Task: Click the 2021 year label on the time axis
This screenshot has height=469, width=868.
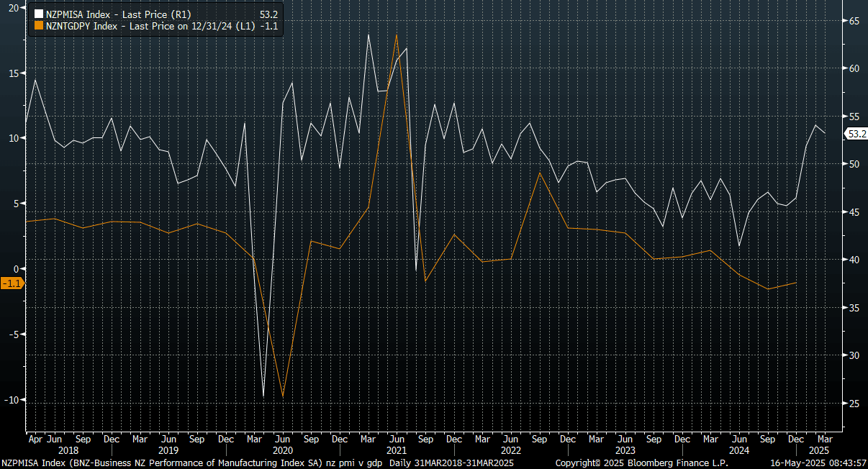Action: coord(396,450)
